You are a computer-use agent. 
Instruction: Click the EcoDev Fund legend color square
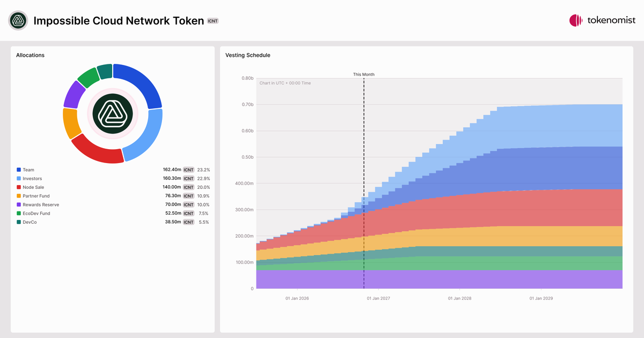click(19, 214)
